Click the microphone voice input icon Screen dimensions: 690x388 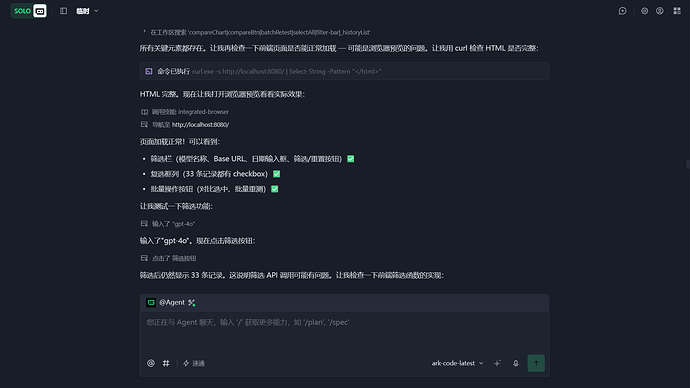pyautogui.click(x=516, y=363)
